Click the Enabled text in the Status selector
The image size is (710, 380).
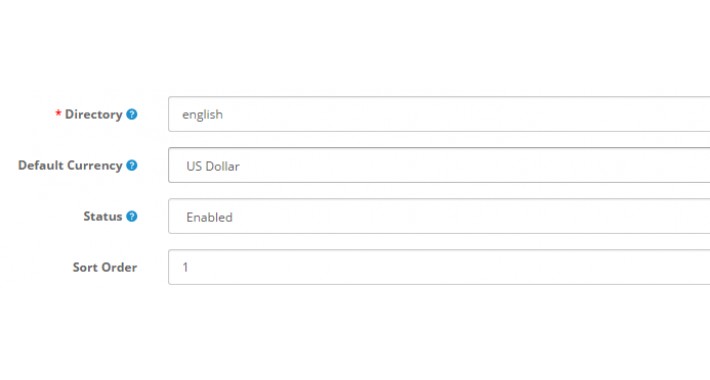click(209, 217)
